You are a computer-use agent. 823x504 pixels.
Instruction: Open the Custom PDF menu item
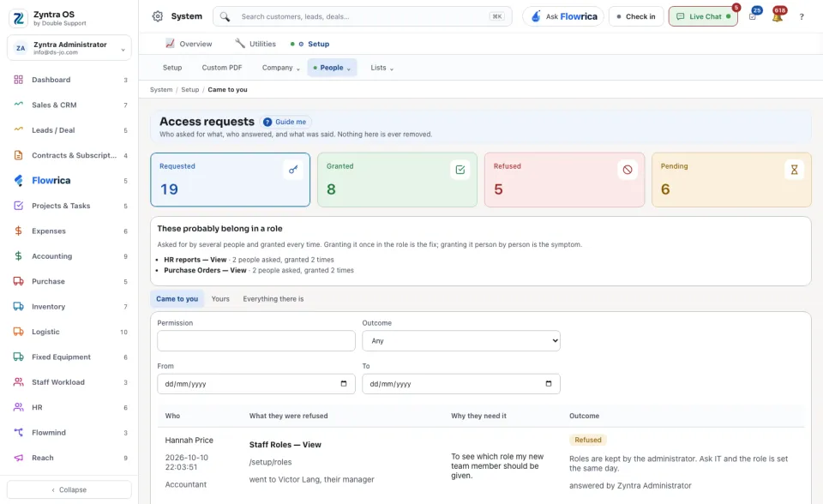(222, 68)
